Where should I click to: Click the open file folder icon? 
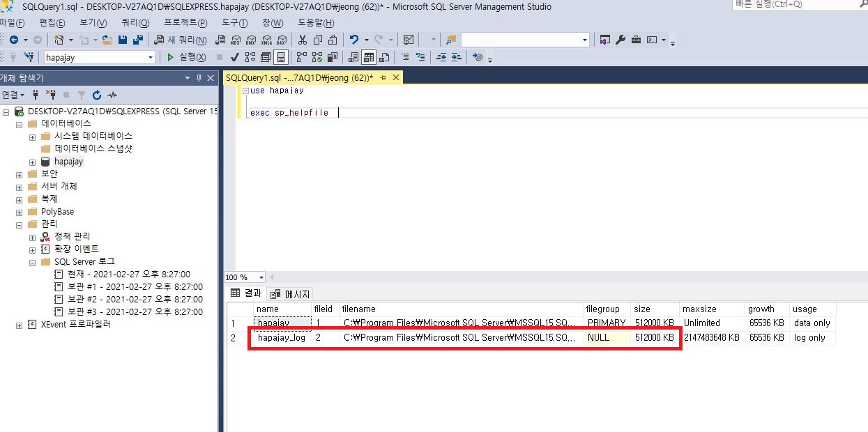click(x=108, y=40)
